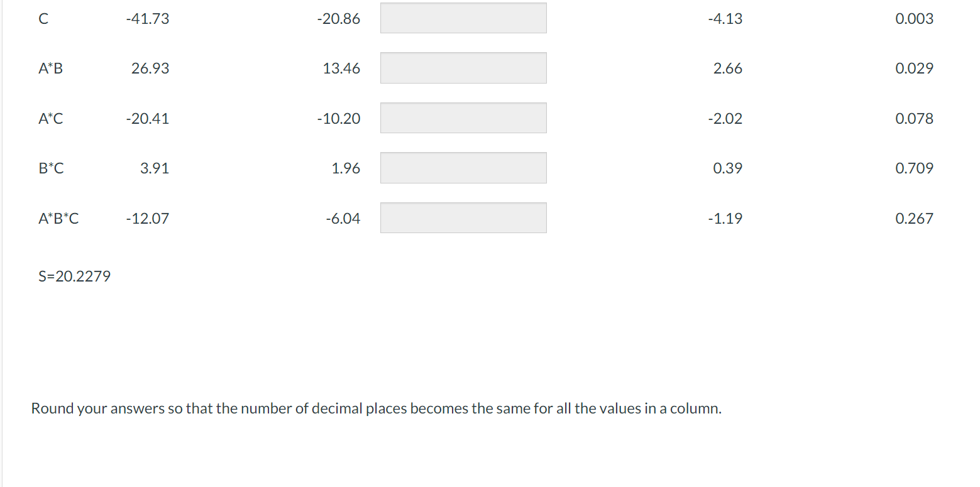This screenshot has height=487, width=980.
Task: Click the p-value 0.709
Action: [915, 168]
